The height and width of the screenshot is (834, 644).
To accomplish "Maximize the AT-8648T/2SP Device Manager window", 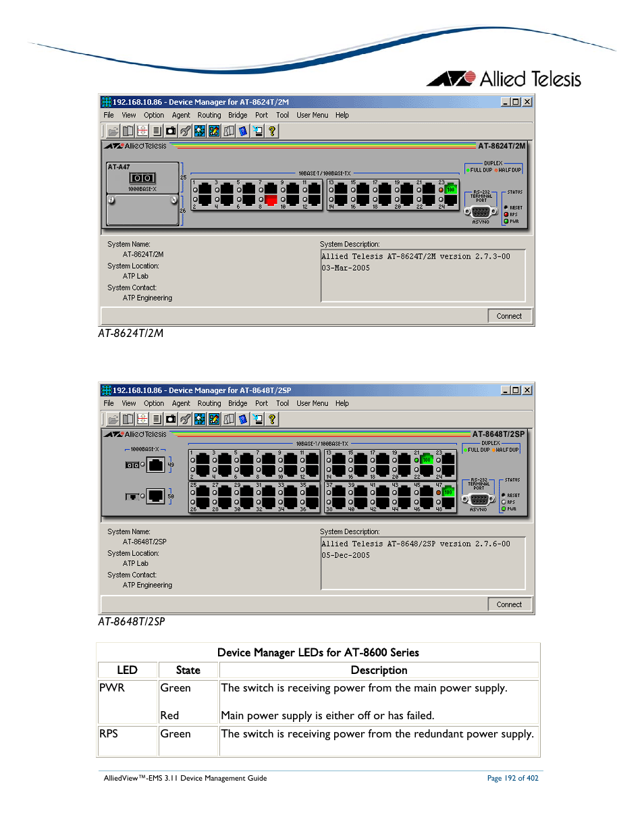I will [x=516, y=390].
